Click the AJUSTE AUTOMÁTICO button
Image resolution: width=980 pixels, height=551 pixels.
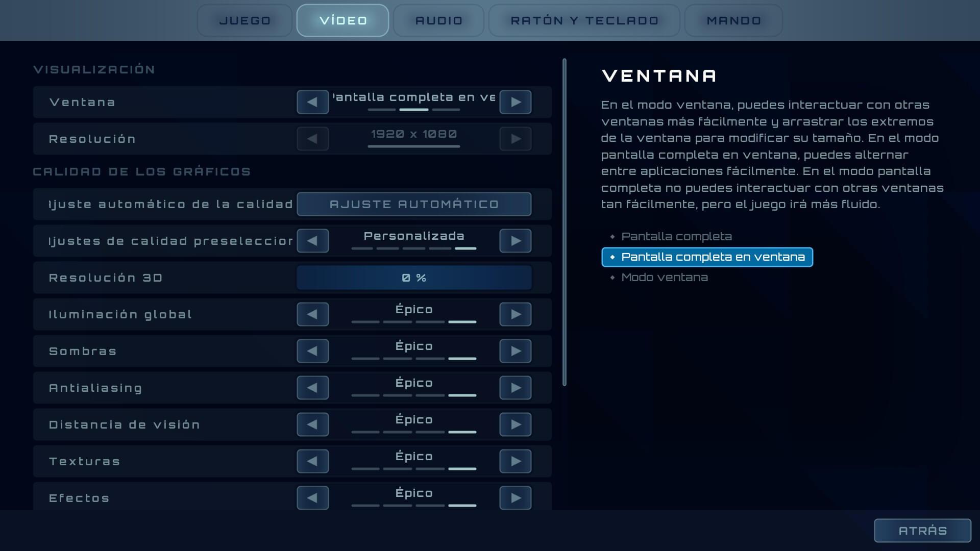pyautogui.click(x=414, y=204)
